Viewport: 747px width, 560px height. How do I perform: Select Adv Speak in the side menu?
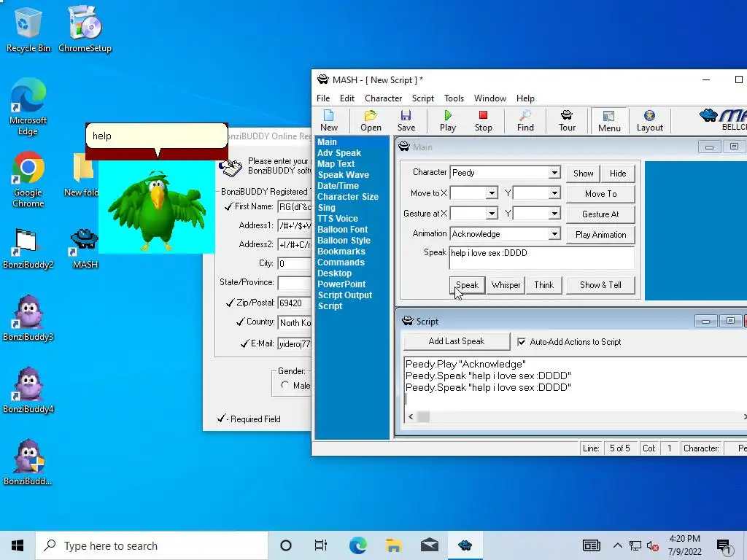pyautogui.click(x=339, y=153)
